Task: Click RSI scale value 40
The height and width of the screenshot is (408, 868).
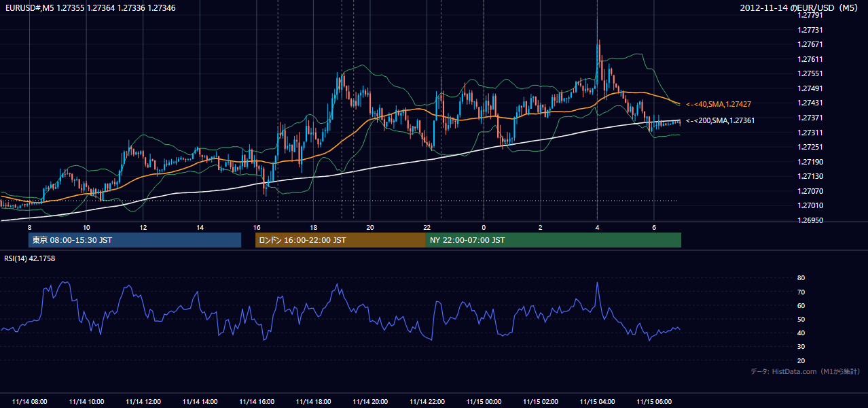Action: [x=801, y=333]
